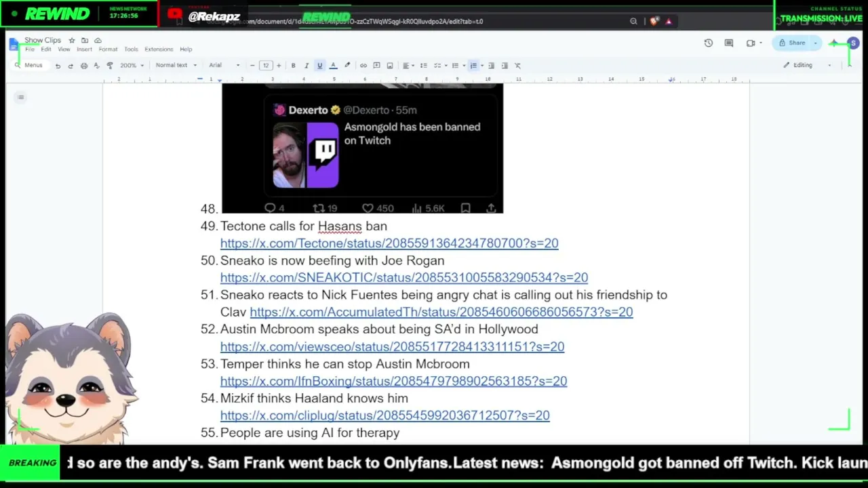Image resolution: width=868 pixels, height=488 pixels.
Task: Star the Show Clips document
Action: tap(72, 41)
